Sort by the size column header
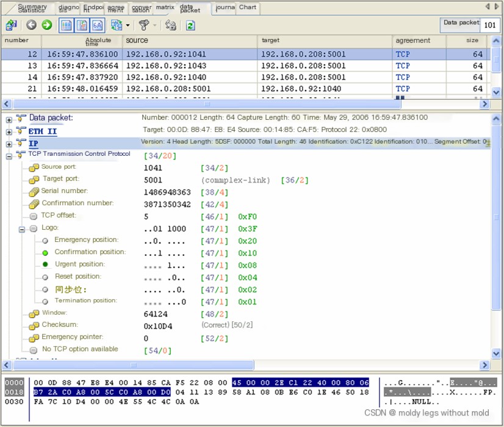 466,41
